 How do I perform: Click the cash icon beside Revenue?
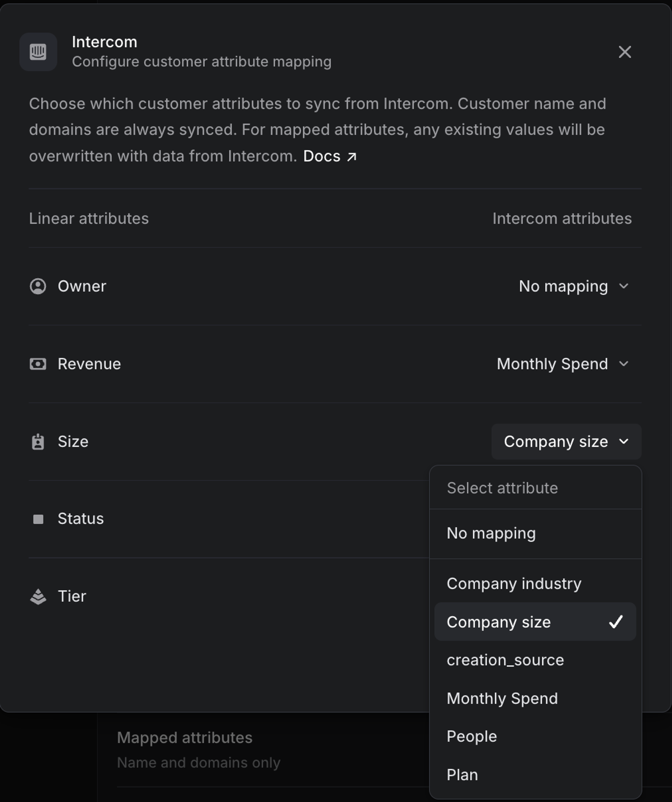click(x=38, y=364)
